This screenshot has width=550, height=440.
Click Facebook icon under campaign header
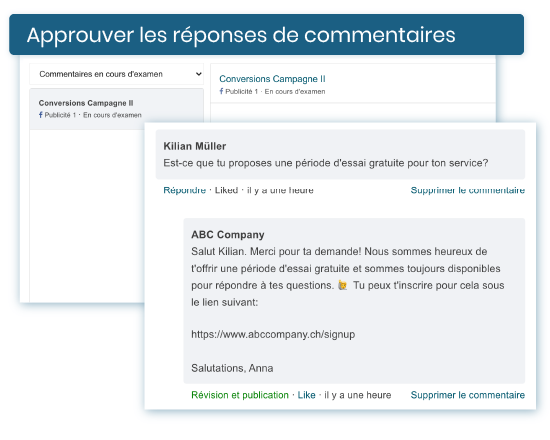(x=221, y=91)
